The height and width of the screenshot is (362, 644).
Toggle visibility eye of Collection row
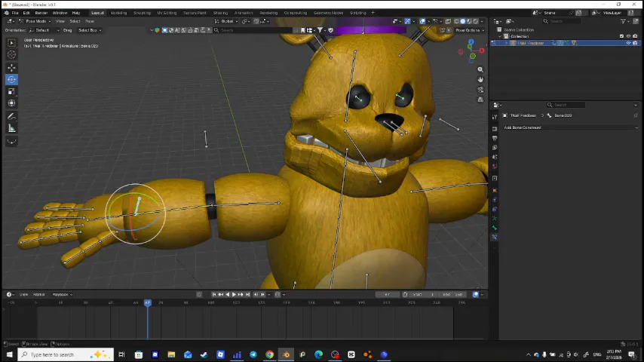(x=628, y=36)
